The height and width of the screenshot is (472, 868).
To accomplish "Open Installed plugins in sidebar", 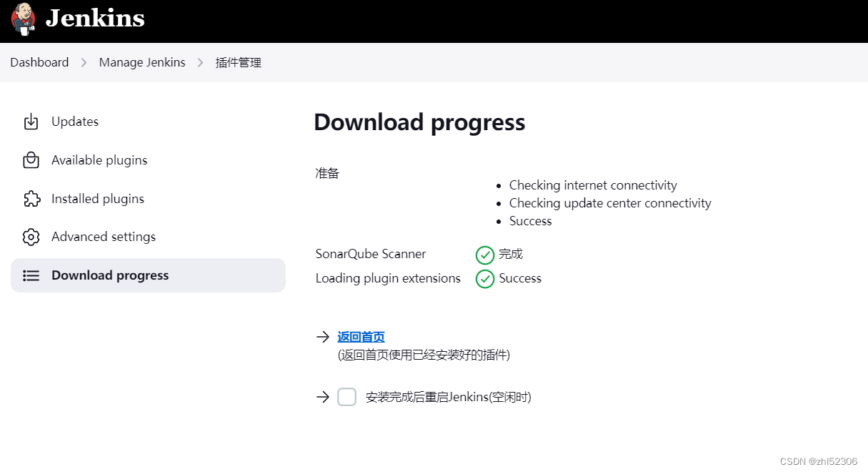I will pos(148,199).
